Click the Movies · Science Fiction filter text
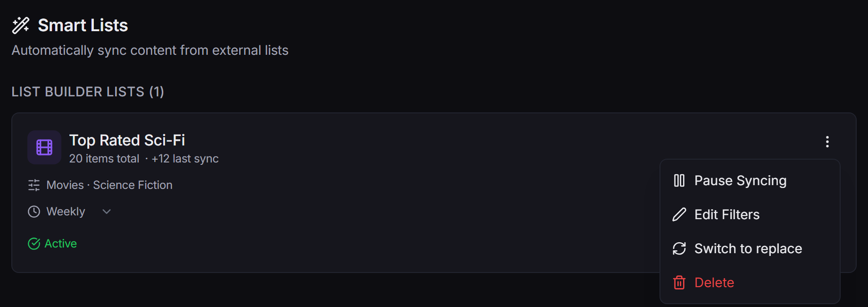 (109, 185)
